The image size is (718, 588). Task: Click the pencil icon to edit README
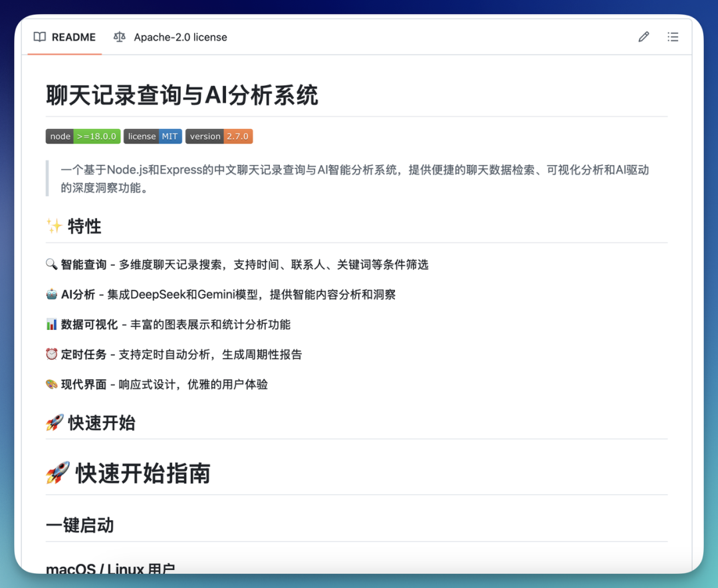click(644, 37)
